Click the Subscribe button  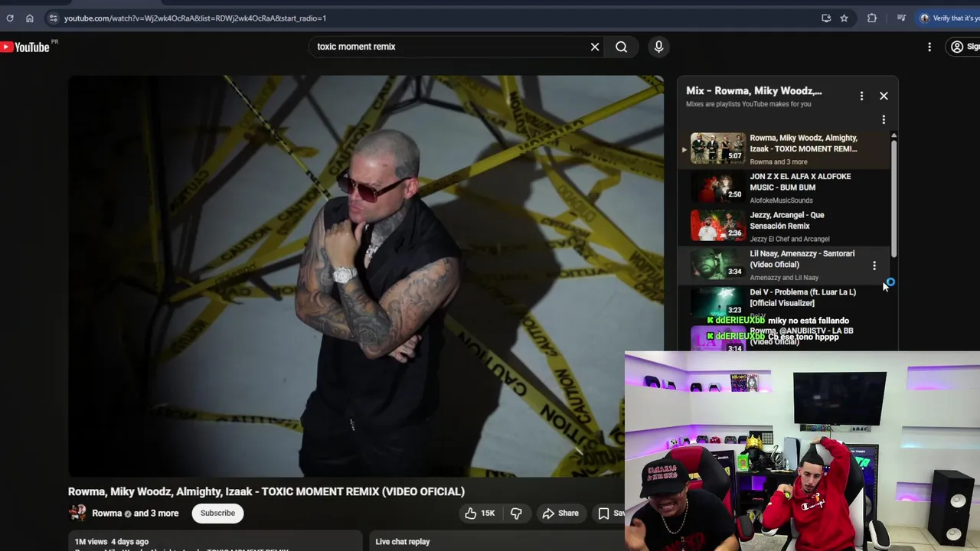pos(217,513)
